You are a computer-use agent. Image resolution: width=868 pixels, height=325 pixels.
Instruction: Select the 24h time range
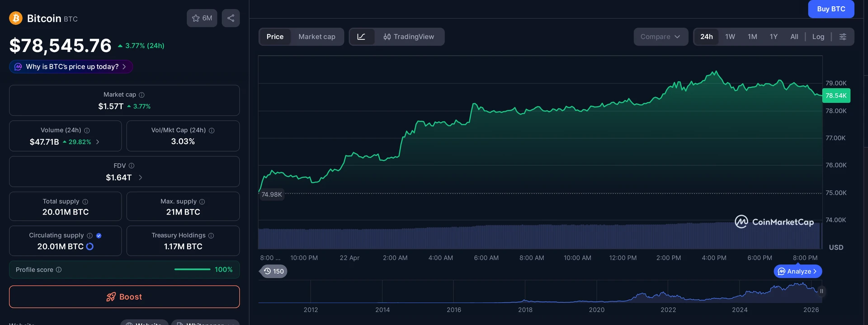pos(707,37)
